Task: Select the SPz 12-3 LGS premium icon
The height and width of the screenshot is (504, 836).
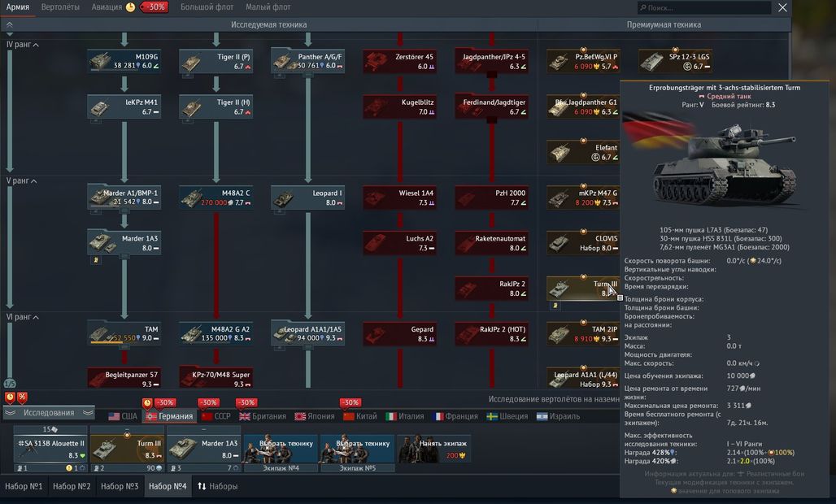Action: pos(675,61)
